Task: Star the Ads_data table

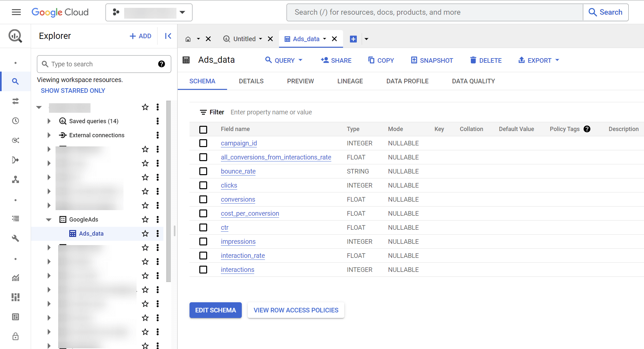Action: click(x=145, y=233)
